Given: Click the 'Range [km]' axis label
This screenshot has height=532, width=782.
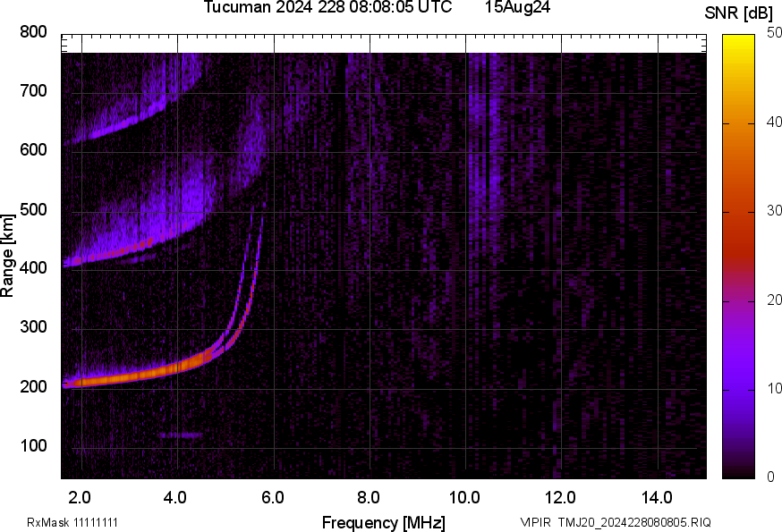Looking at the screenshot, I should pos(7,257).
